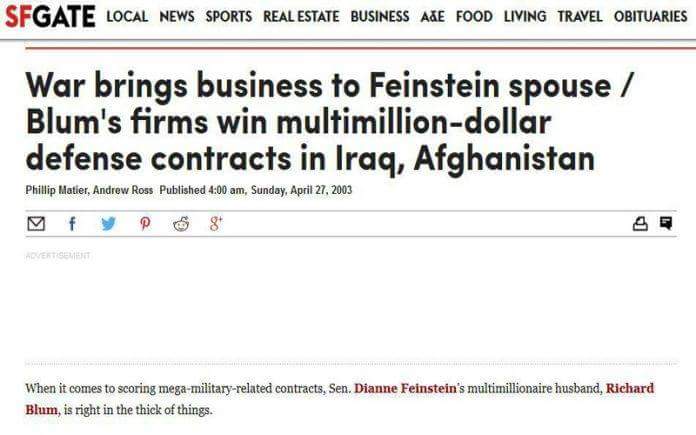Select the BUSINESS menu item

[x=379, y=16]
